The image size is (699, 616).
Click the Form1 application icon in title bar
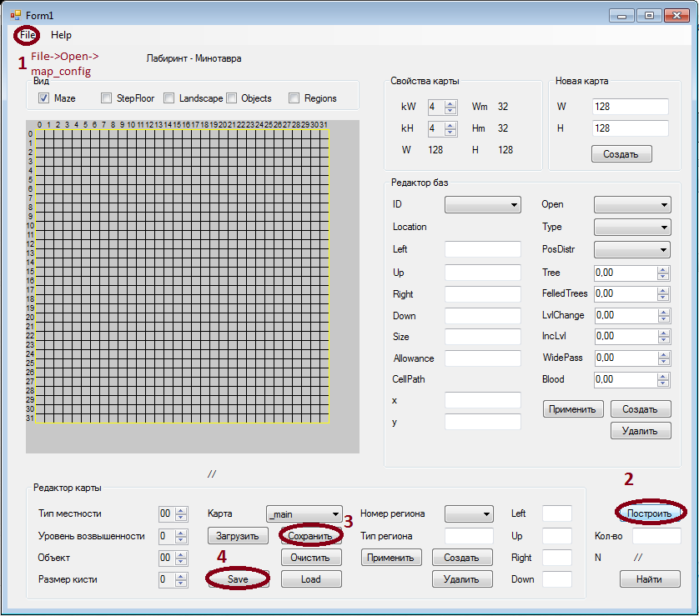16,15
